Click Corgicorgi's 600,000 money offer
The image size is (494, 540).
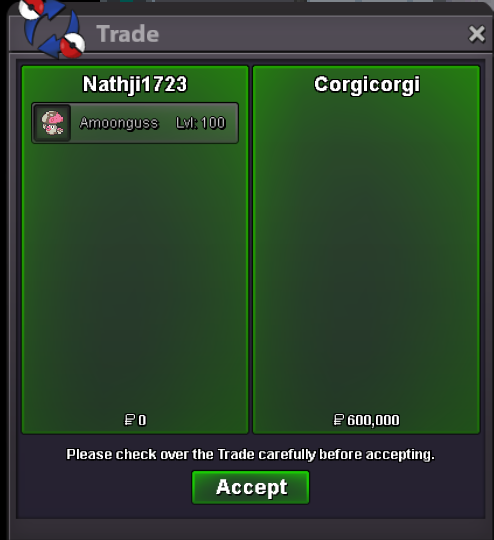pos(373,420)
